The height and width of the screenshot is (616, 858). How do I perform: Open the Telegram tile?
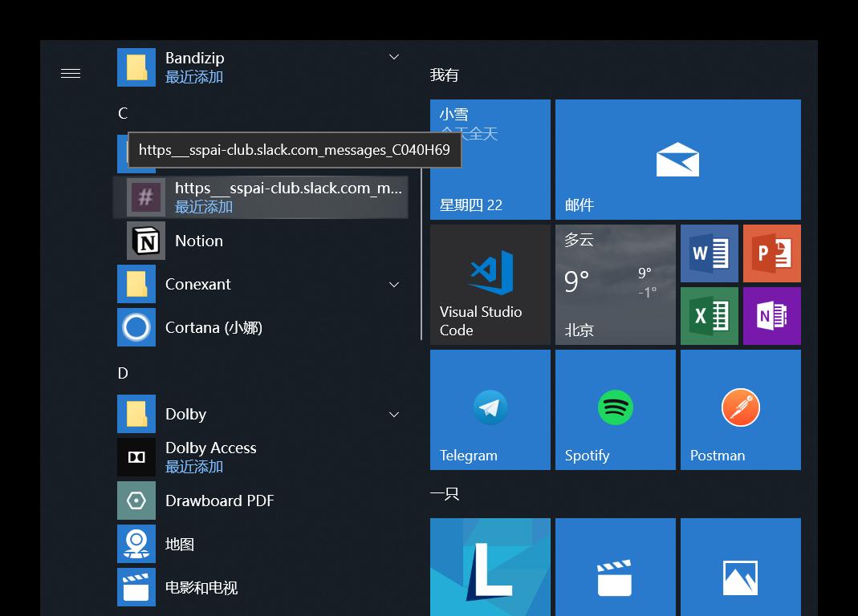click(x=490, y=410)
